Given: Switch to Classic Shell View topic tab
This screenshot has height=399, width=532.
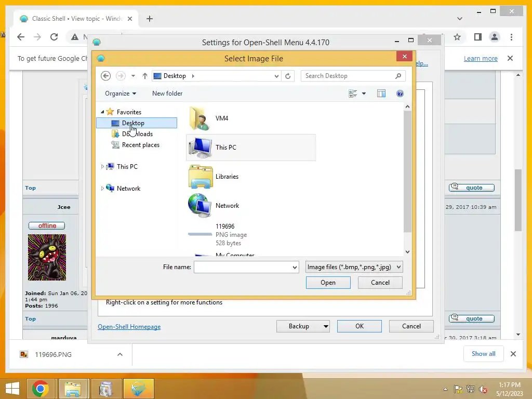Looking at the screenshot, I should tap(76, 19).
